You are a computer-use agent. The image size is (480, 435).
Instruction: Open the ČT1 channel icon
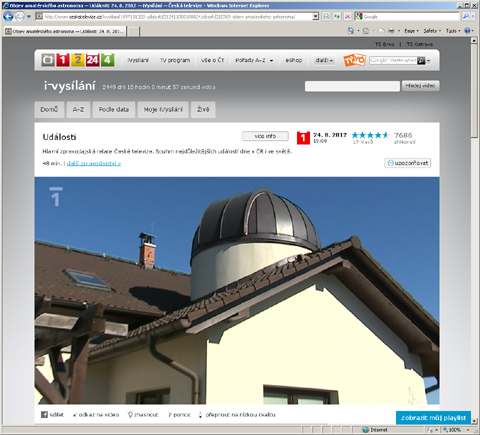(63, 60)
